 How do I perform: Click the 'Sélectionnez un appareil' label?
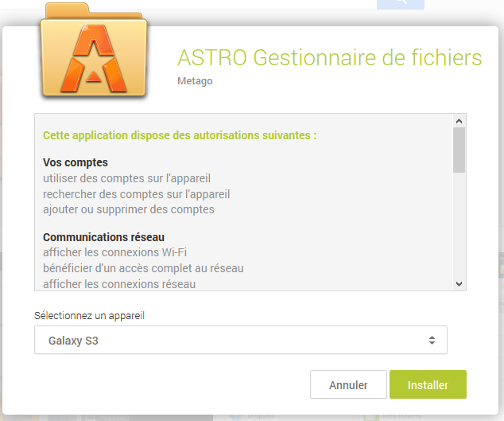89,315
